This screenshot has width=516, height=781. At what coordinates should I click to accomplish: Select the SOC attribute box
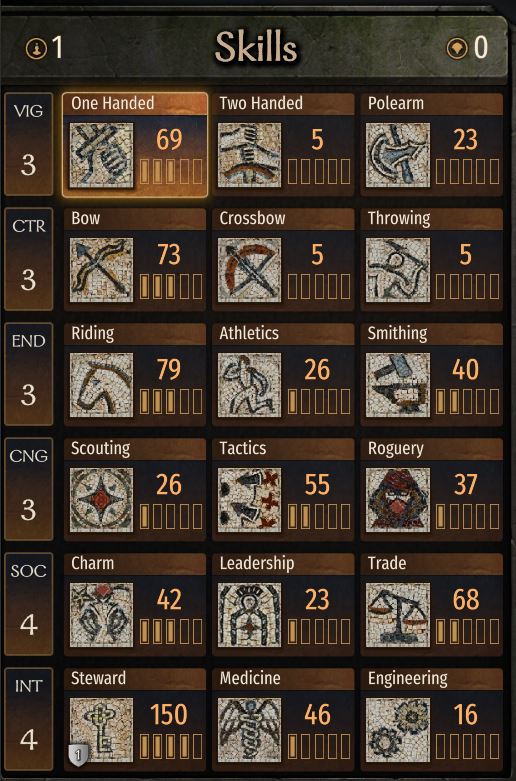pos(28,604)
